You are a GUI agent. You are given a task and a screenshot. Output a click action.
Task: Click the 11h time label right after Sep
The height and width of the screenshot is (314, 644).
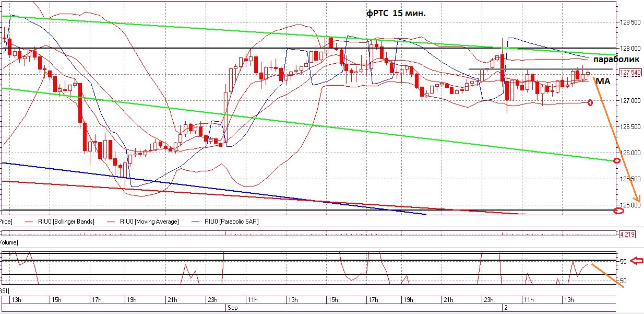click(252, 300)
